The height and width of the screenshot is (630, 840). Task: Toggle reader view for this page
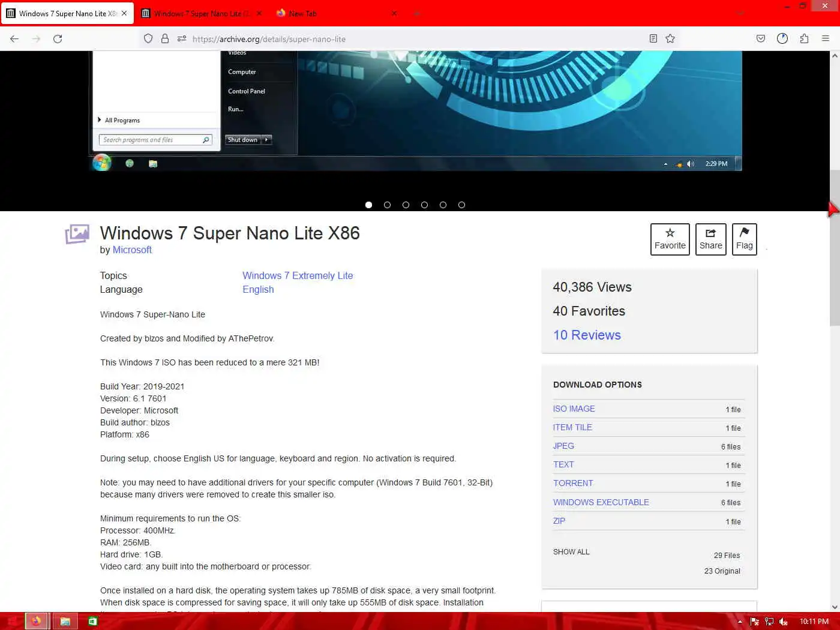pyautogui.click(x=653, y=39)
